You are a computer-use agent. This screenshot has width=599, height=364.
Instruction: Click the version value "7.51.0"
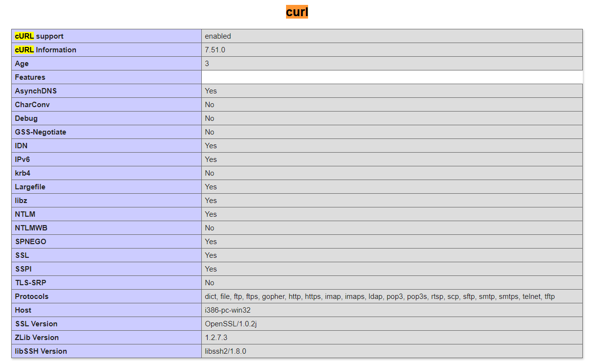click(x=215, y=50)
